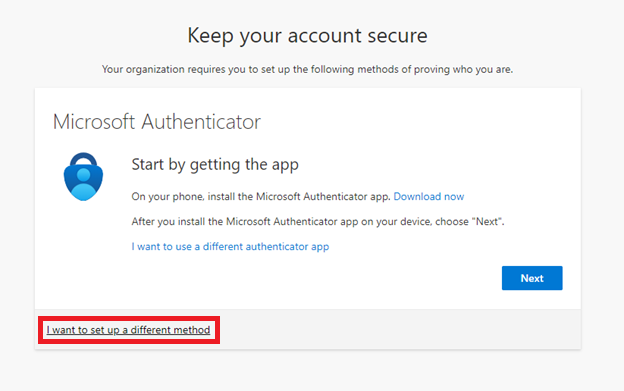Click the 'Microsoft Authenticator' title text

point(156,122)
